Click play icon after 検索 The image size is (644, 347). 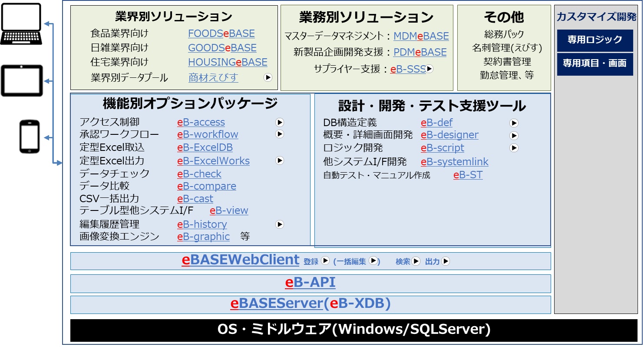tap(416, 261)
